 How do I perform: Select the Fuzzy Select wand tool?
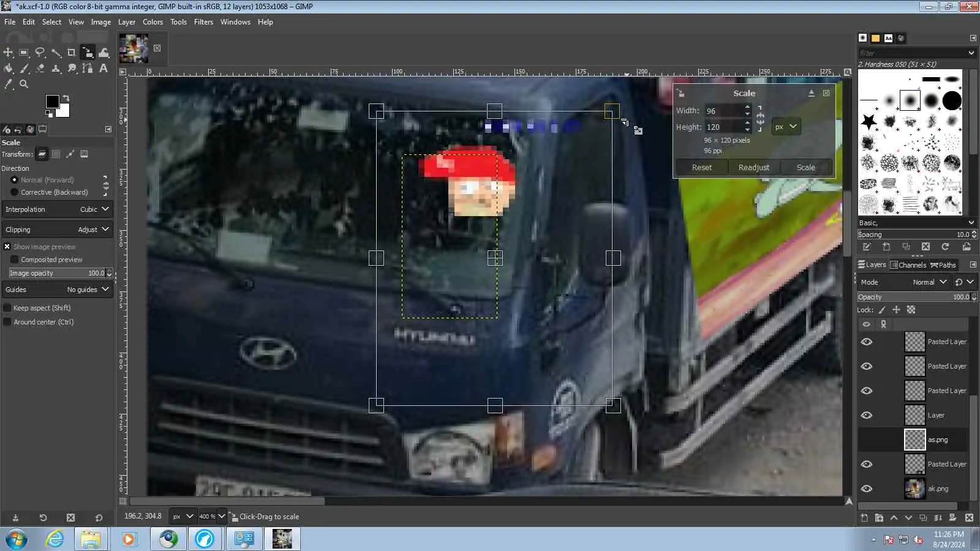click(x=56, y=53)
